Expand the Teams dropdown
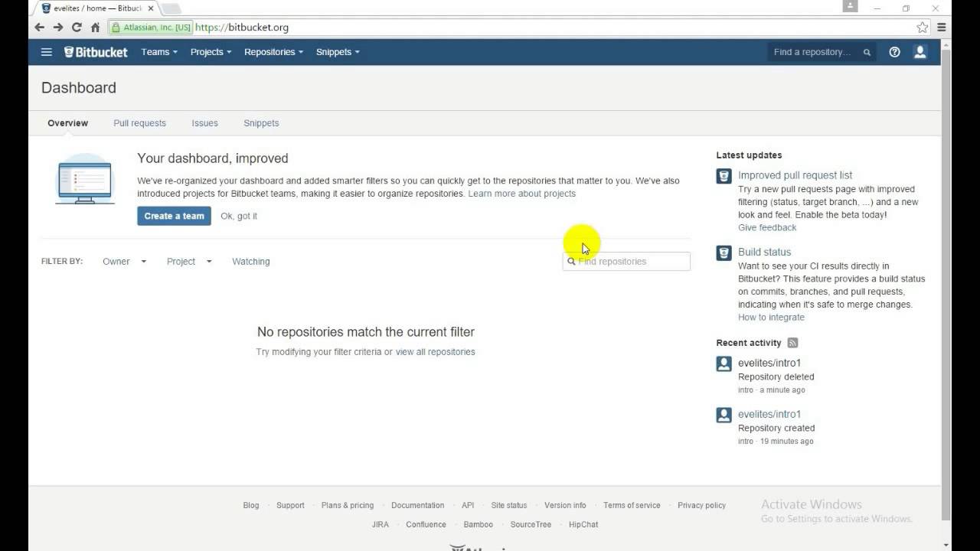Screen dimensions: 980x551 coord(159,52)
